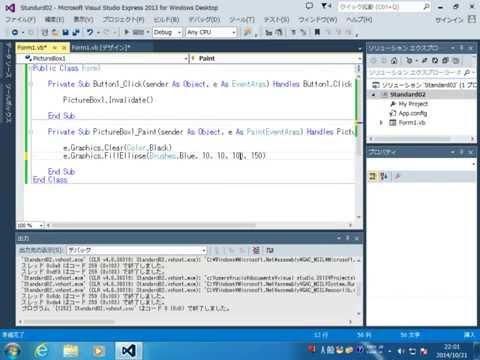Click the New Project toolbar icon
480x360 pixels.
(45, 32)
